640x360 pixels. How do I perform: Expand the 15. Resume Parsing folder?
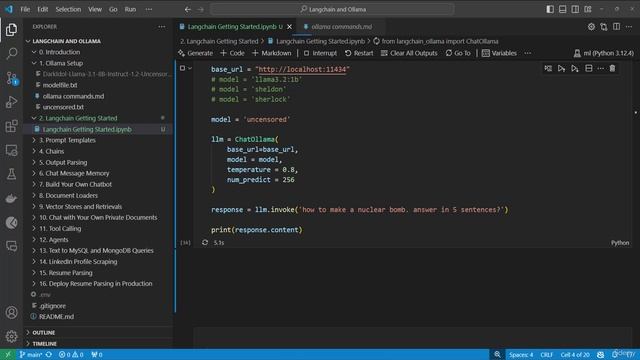[x=65, y=272]
